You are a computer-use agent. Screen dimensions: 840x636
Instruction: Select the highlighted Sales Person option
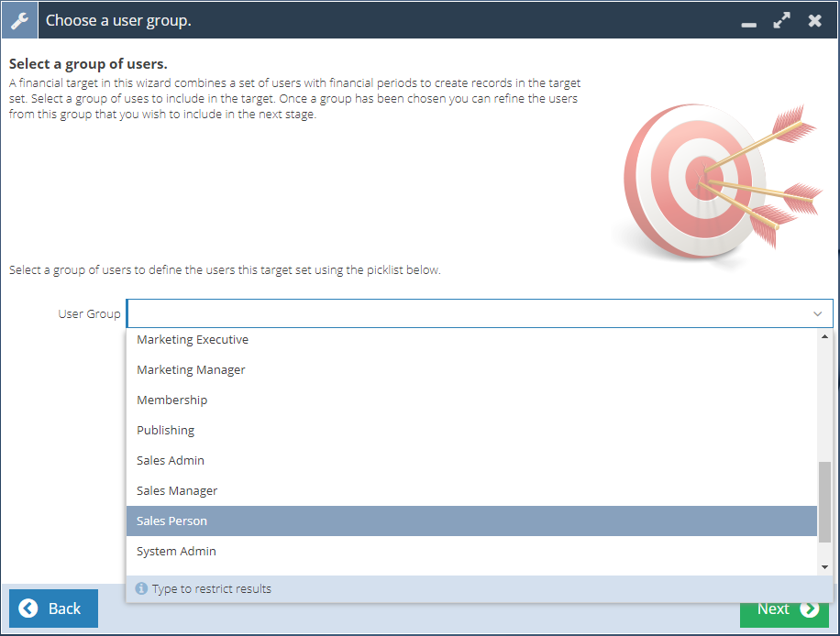(x=471, y=521)
